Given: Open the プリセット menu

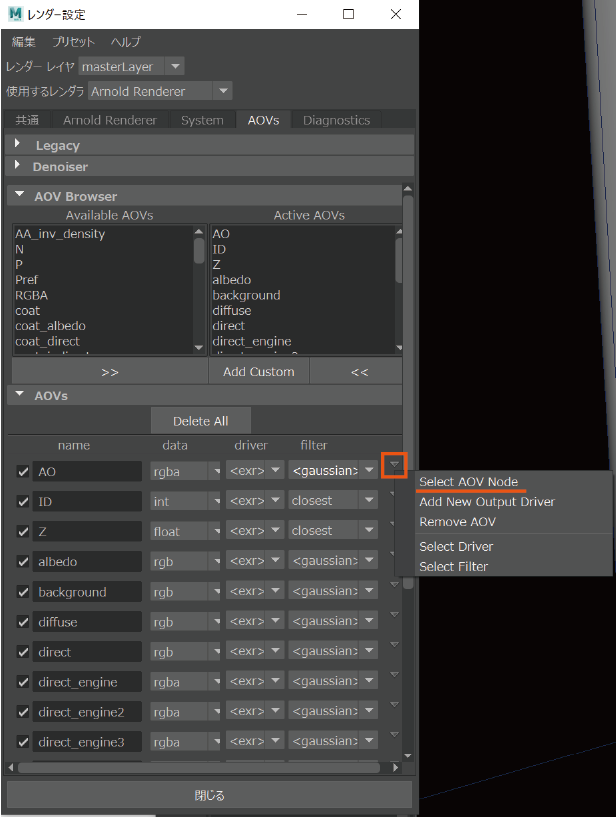Looking at the screenshot, I should click(x=73, y=42).
